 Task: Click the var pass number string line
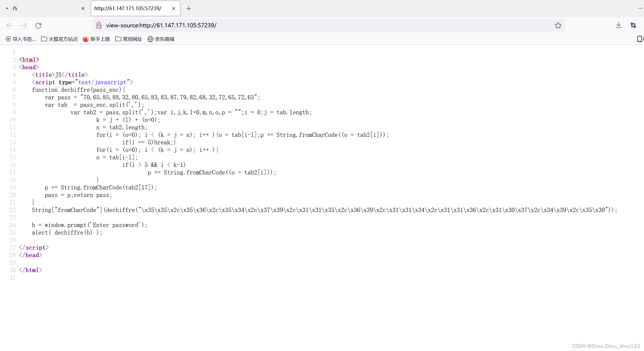tap(152, 97)
